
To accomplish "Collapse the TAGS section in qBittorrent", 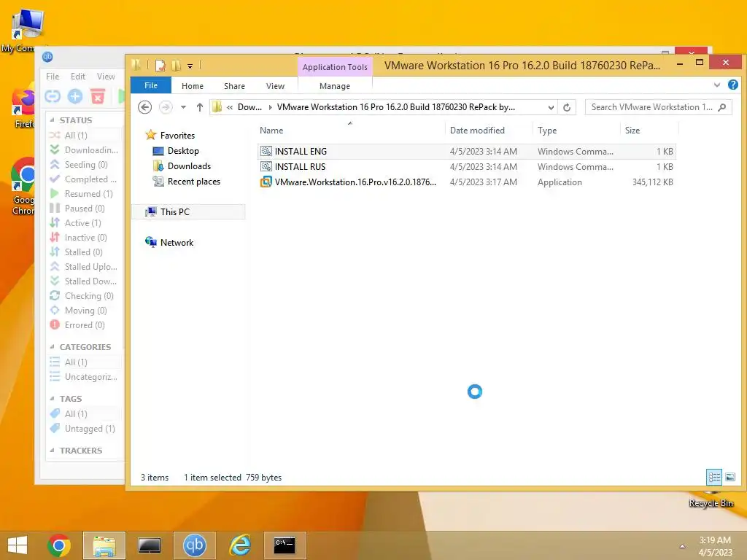I will [x=52, y=399].
